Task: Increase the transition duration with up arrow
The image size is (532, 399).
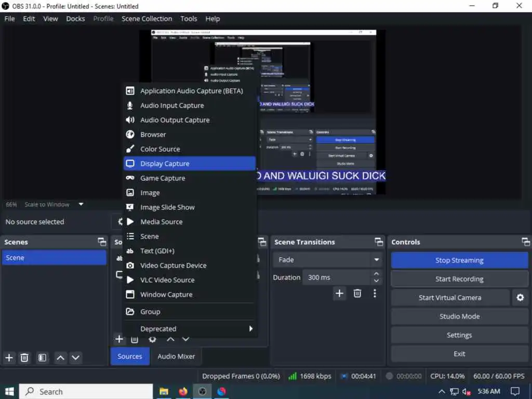Action: pyautogui.click(x=376, y=273)
